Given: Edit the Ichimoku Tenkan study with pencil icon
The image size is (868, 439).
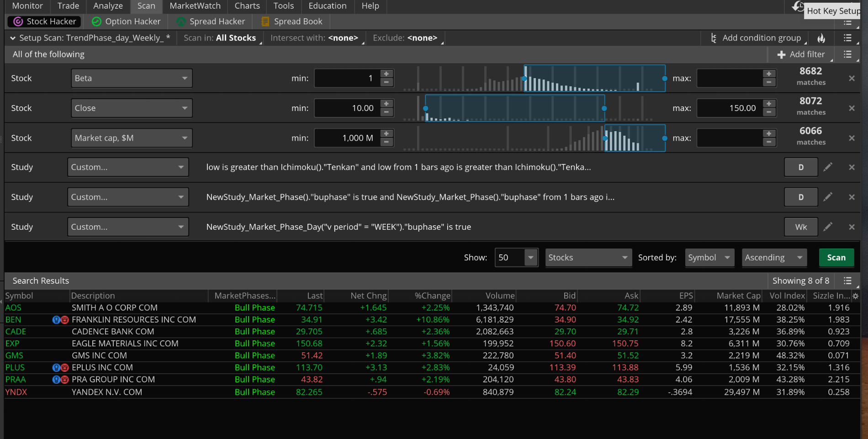Looking at the screenshot, I should coord(828,167).
